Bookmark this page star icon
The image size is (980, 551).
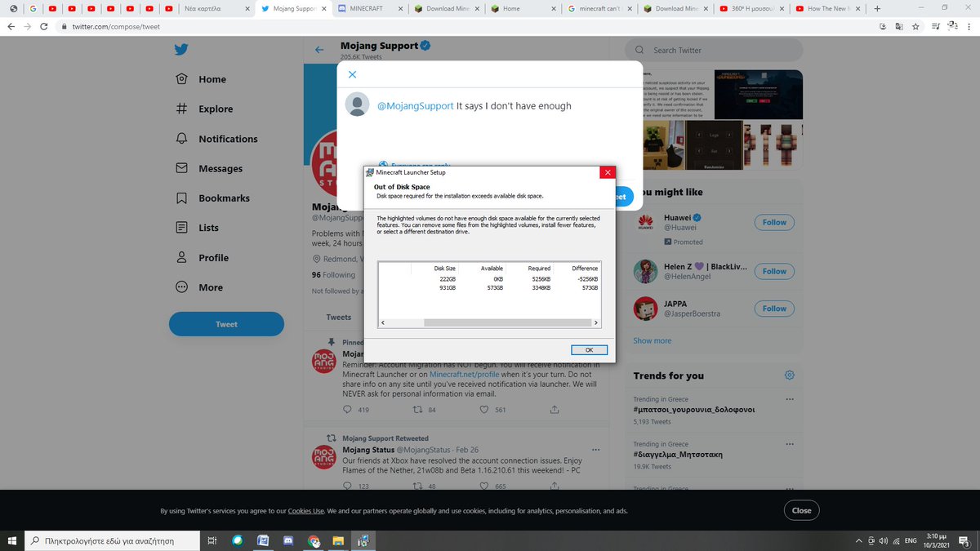pos(915,26)
